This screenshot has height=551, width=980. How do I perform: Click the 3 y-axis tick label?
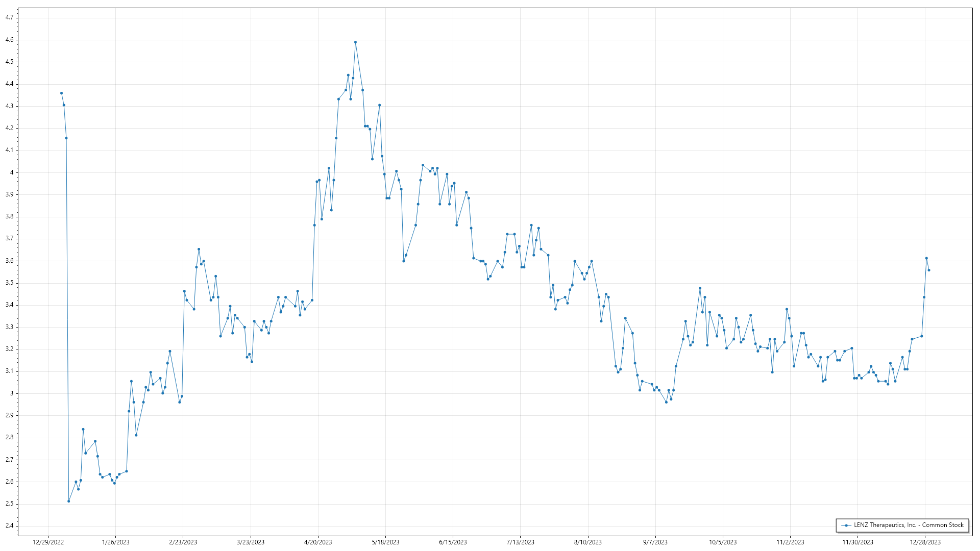coord(12,393)
